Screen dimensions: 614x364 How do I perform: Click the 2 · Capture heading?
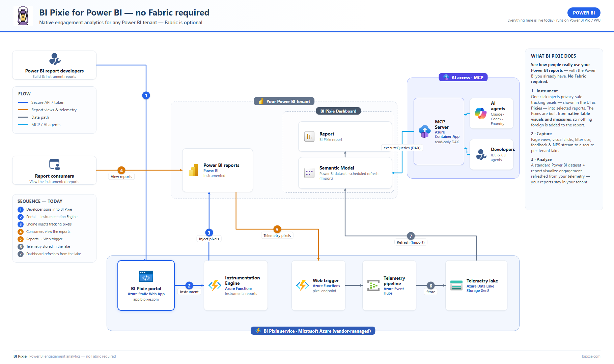point(541,134)
